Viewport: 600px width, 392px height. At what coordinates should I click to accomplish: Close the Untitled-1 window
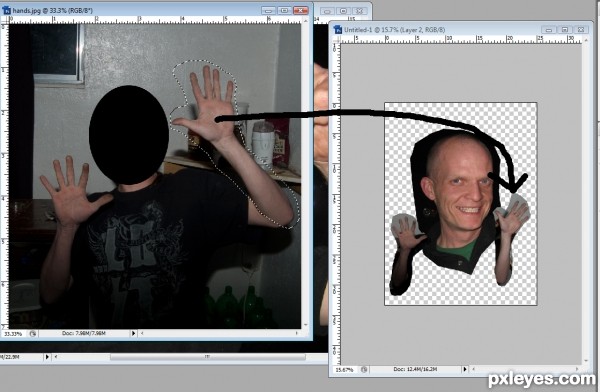coord(581,29)
